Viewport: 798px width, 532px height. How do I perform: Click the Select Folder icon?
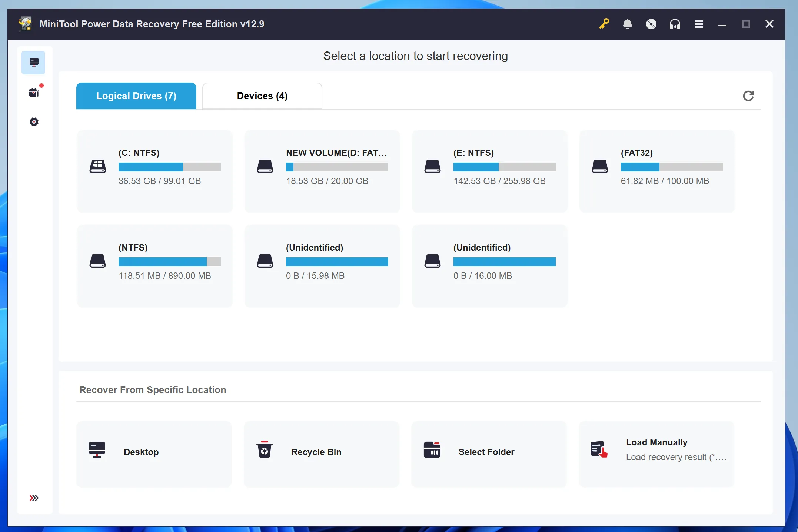click(432, 450)
